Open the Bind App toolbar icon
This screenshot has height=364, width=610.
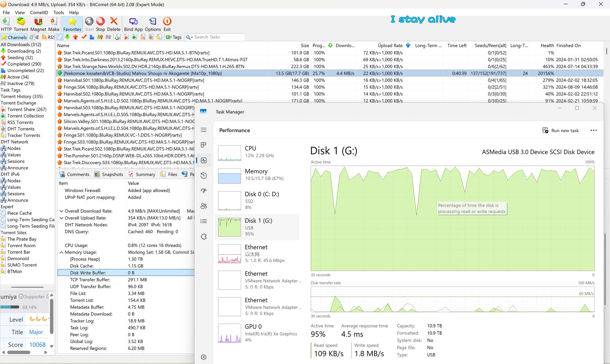(133, 24)
